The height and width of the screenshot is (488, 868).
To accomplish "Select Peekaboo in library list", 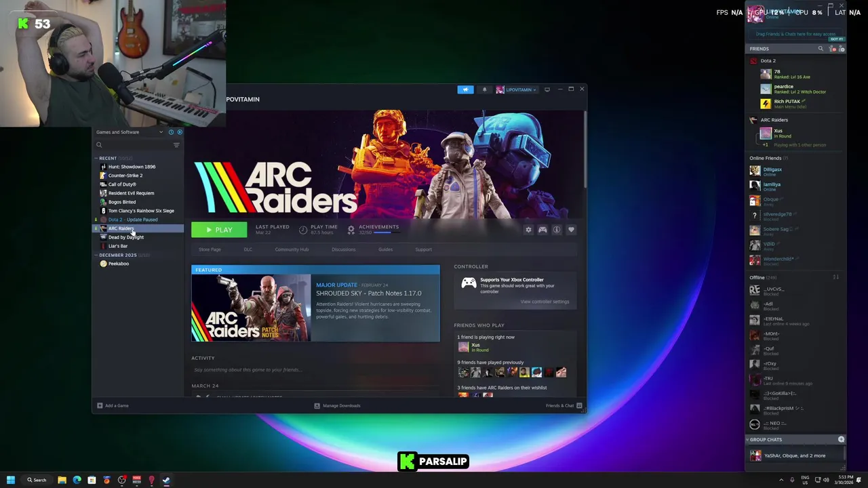I will click(119, 264).
